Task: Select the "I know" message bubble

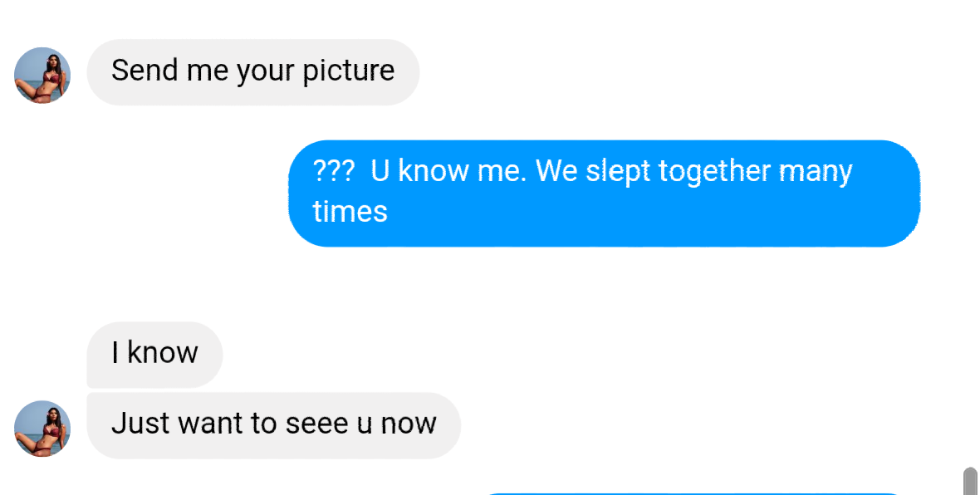Action: 154,354
